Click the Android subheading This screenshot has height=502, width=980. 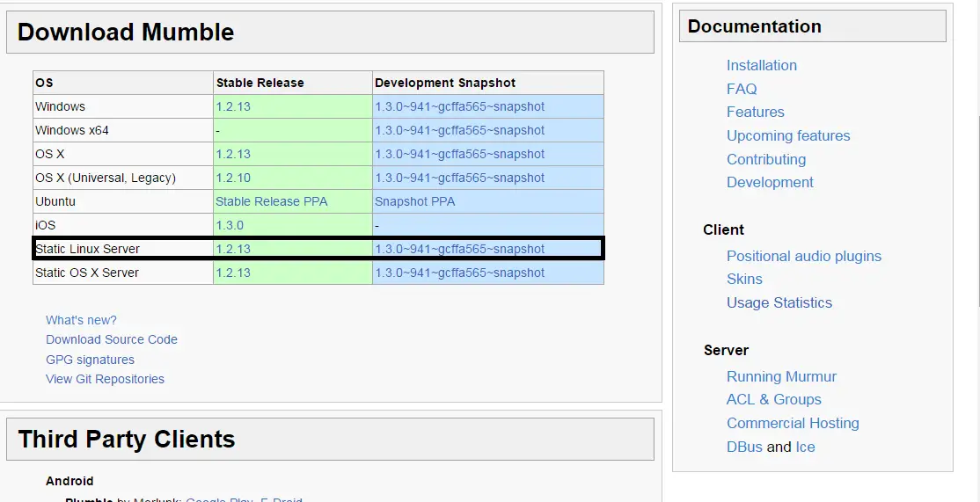[x=69, y=482]
